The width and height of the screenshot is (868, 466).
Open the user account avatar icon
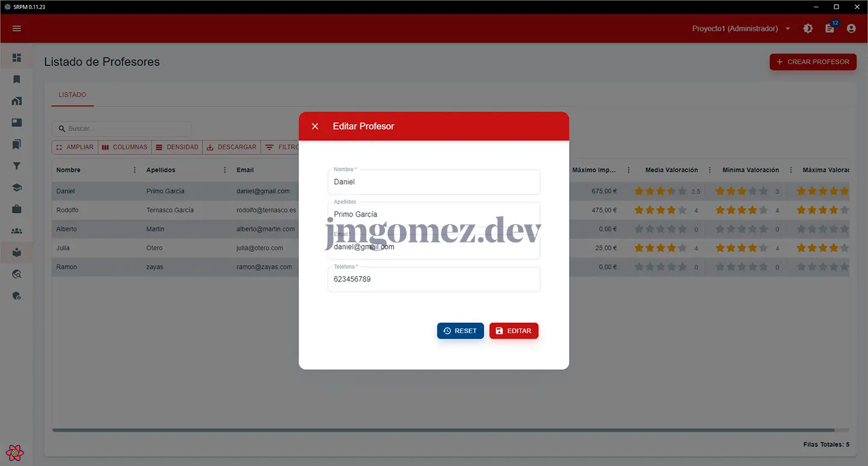pos(851,28)
